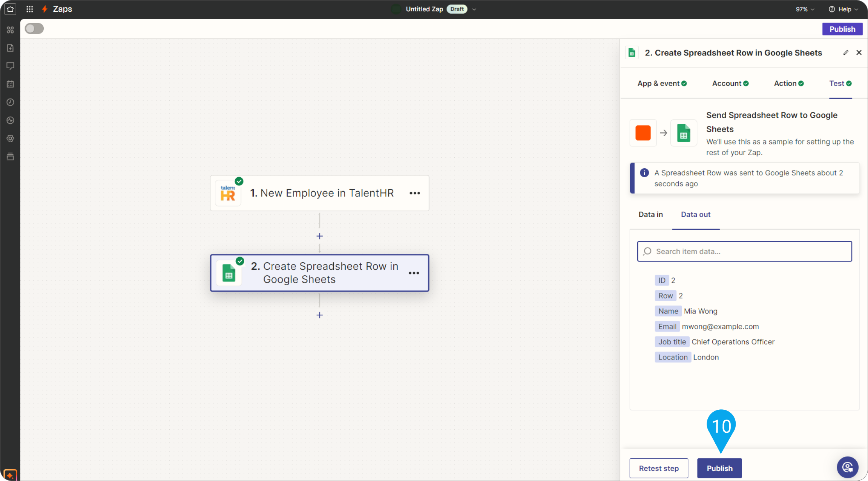The image size is (868, 481).
Task: Select the Test tab
Action: pos(840,83)
